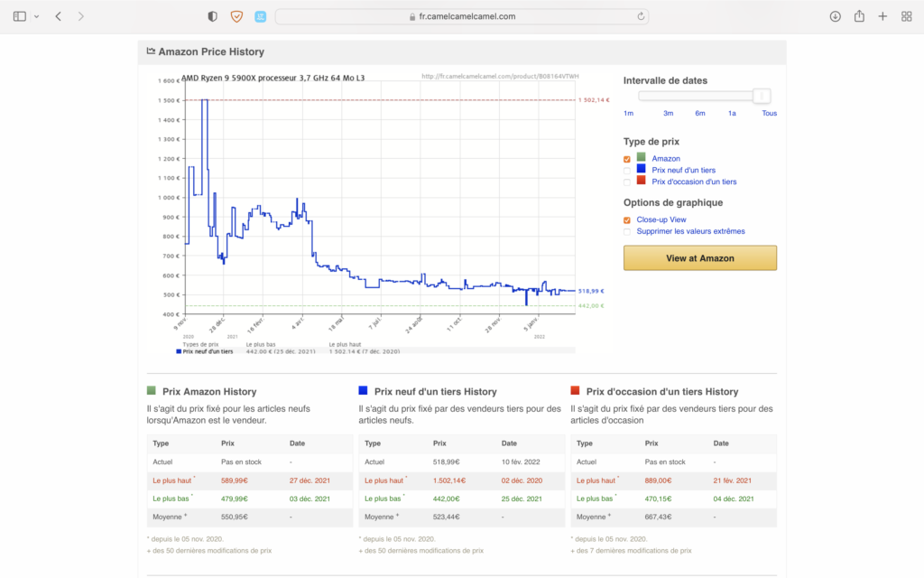This screenshot has width=924, height=578.
Task: Enable Supprimer les valeurs extrêmes checkbox
Action: (627, 232)
